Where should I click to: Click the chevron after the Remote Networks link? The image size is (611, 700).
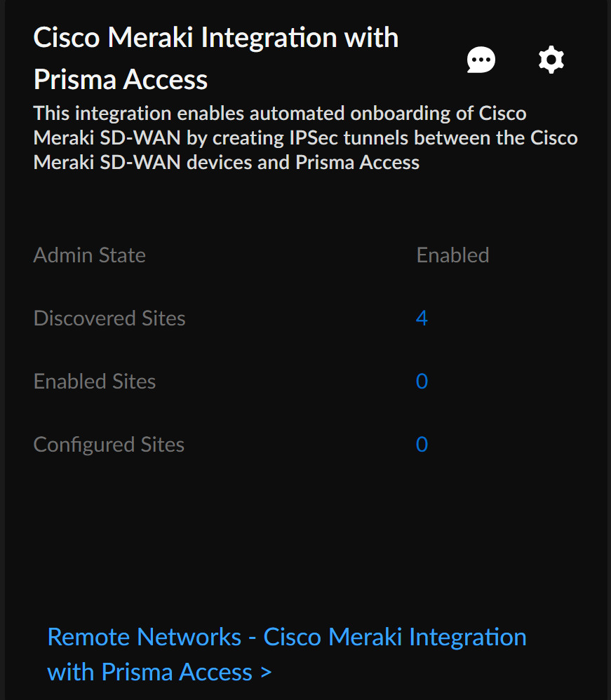click(x=266, y=673)
